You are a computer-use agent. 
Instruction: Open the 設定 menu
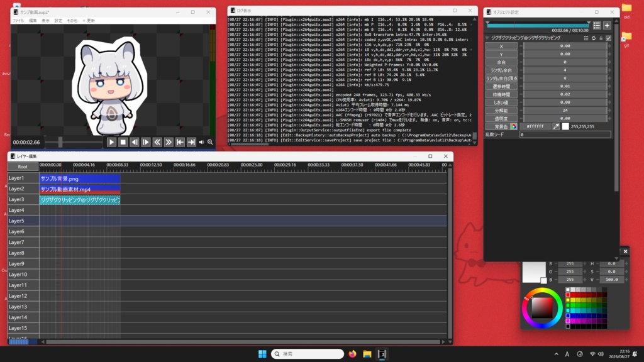tap(58, 21)
